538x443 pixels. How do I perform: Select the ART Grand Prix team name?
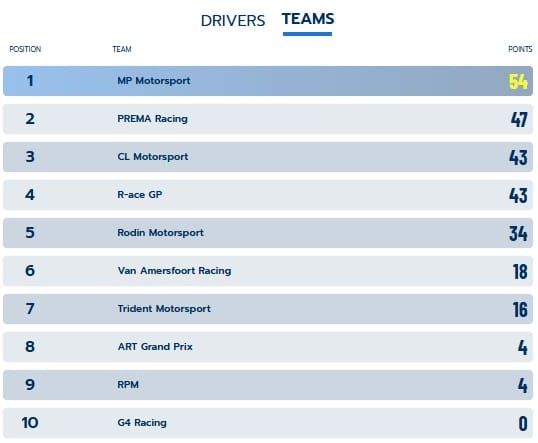point(155,347)
